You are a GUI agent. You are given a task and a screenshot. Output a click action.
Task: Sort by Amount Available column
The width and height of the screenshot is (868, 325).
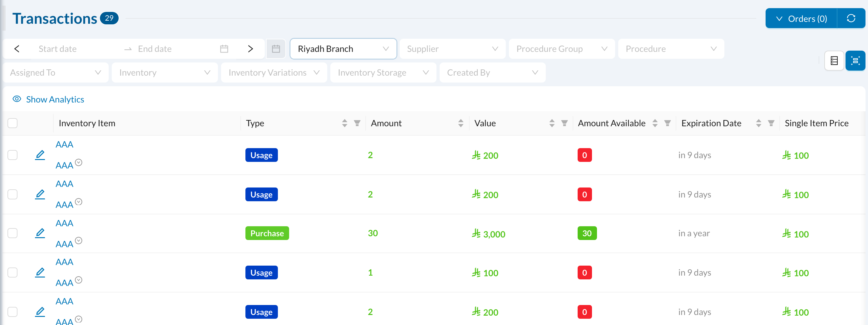pyautogui.click(x=655, y=123)
